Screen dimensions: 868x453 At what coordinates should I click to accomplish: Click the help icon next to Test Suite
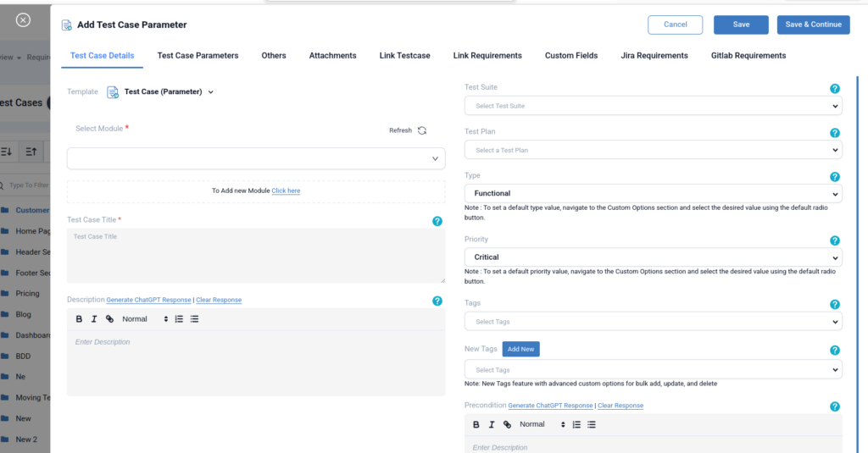834,89
